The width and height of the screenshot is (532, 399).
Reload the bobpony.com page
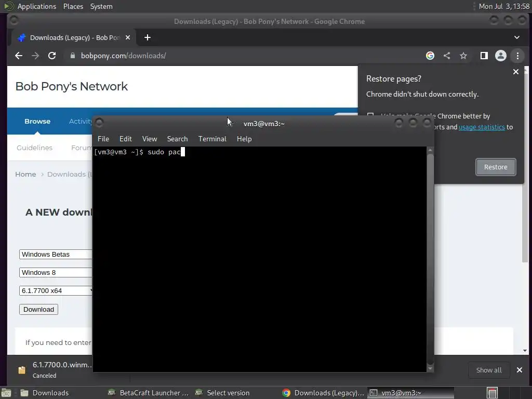[x=52, y=56]
